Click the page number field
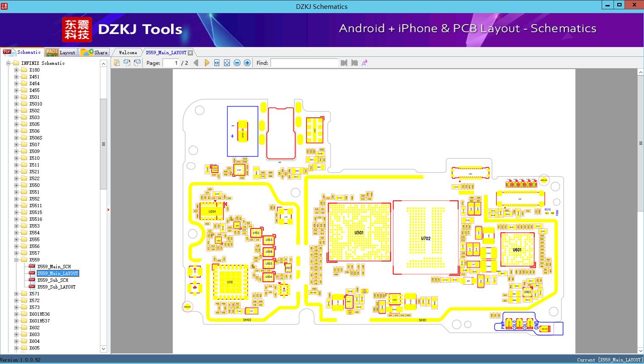The height and width of the screenshot is (364, 644). pyautogui.click(x=171, y=63)
